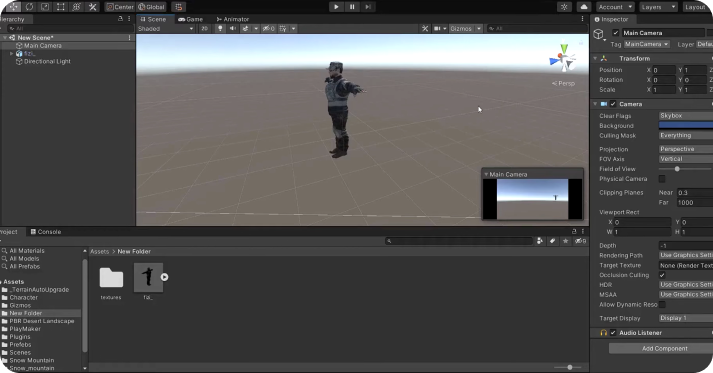Open Hierarchy panel three-dot menu
The image size is (713, 373).
coord(129,19)
